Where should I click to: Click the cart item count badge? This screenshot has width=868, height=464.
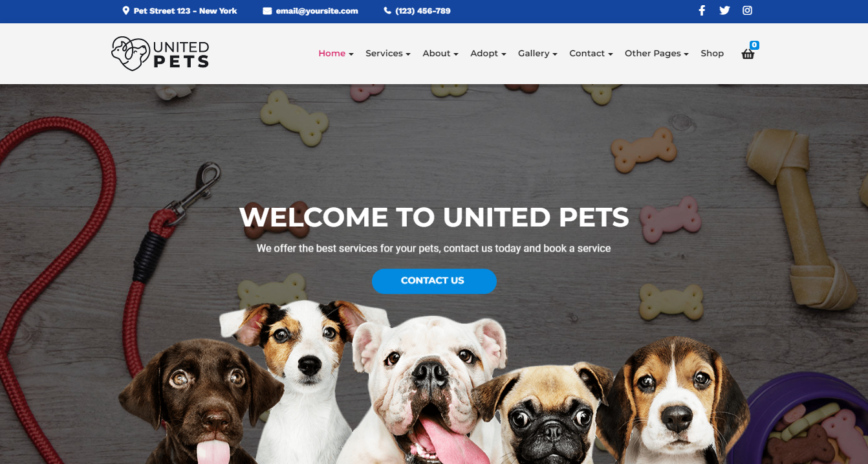point(754,45)
